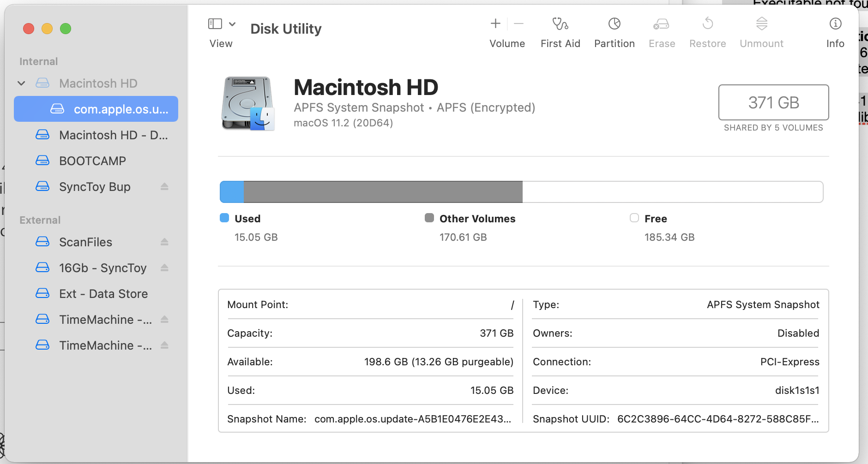Click the 185.34 GB free value
This screenshot has width=868, height=464.
click(x=669, y=238)
